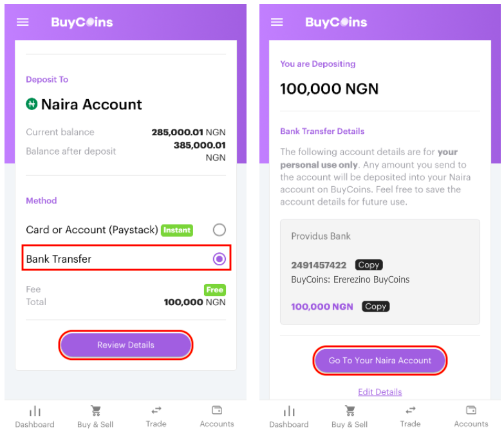Viewport: 504px width, 441px height.
Task: Open Accounts wallet icon in left bottom bar
Action: (x=217, y=410)
